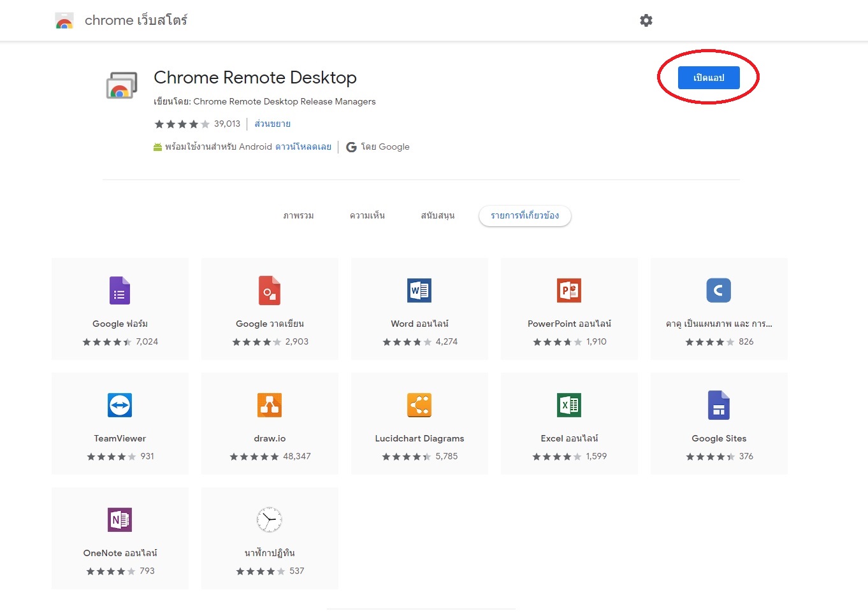Open the Google Drawings red icon
868x616 pixels.
click(x=270, y=290)
